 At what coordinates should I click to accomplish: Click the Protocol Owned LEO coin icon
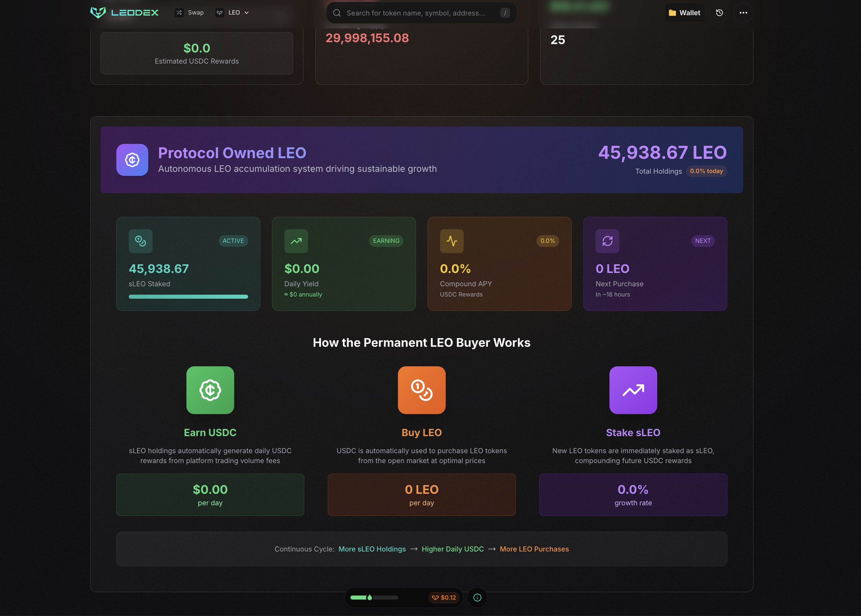point(132,160)
